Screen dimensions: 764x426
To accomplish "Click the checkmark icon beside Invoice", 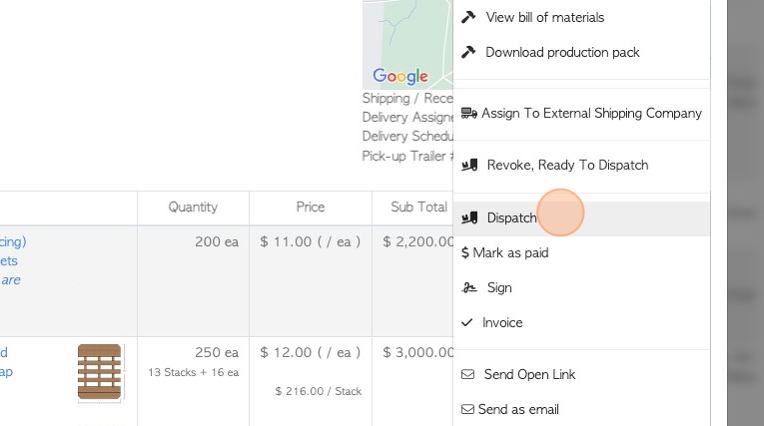I will pos(467,323).
